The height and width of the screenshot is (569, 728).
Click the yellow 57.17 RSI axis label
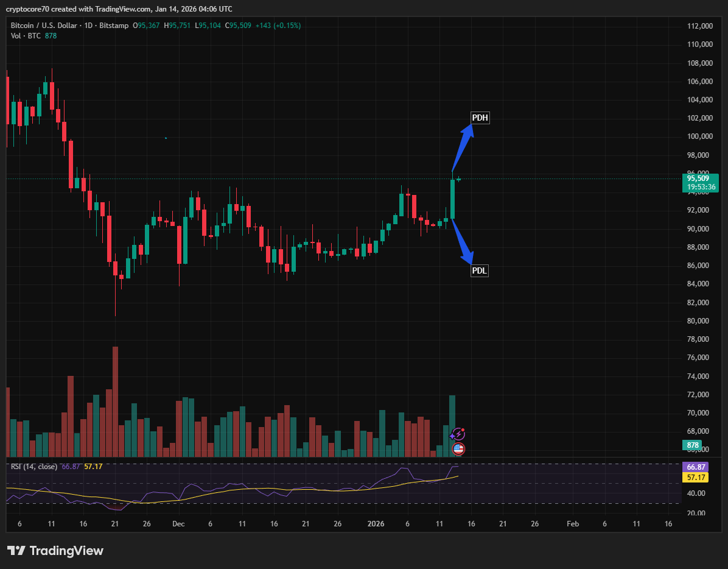coord(696,477)
